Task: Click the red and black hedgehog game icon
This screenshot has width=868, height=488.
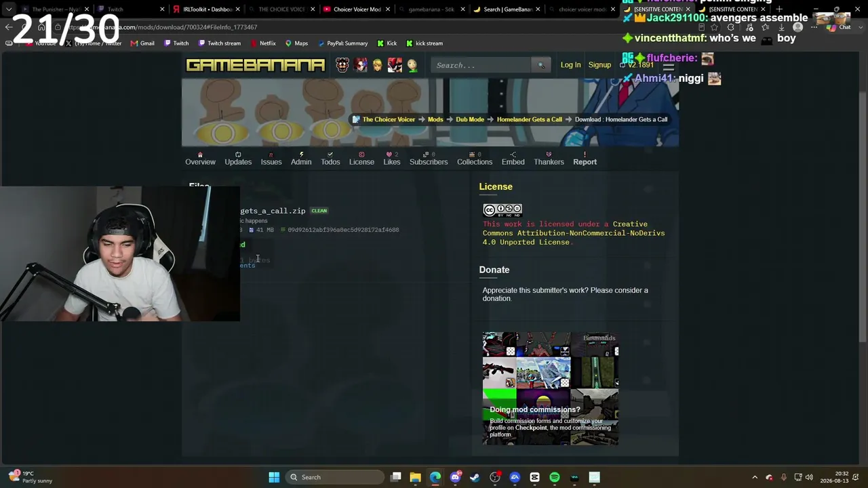Action: point(395,65)
